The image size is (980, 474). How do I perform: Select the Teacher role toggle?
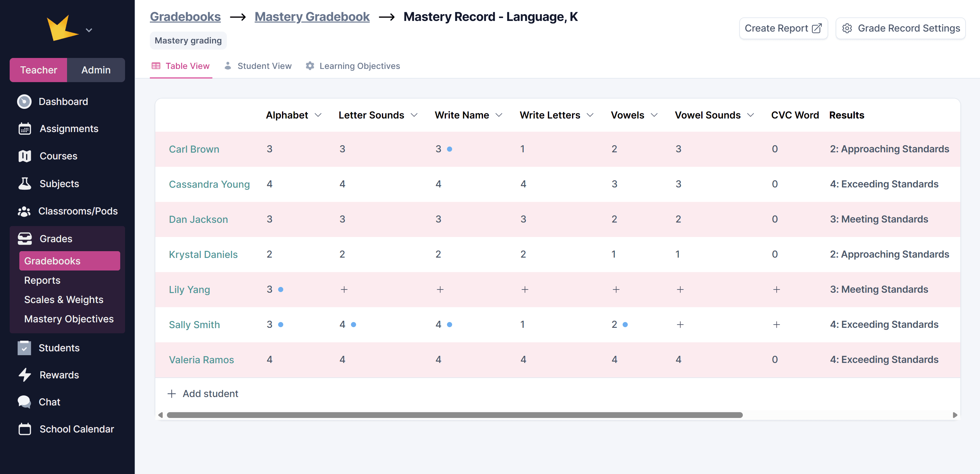(38, 70)
